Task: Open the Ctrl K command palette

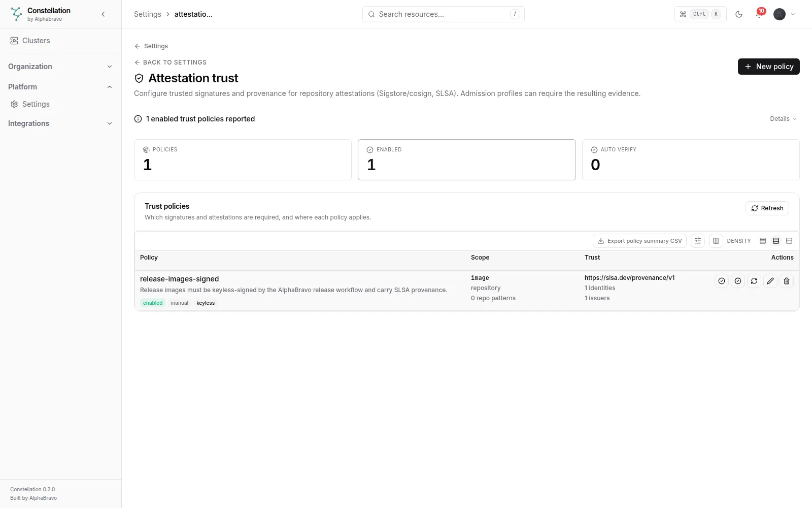Action: pos(700,14)
